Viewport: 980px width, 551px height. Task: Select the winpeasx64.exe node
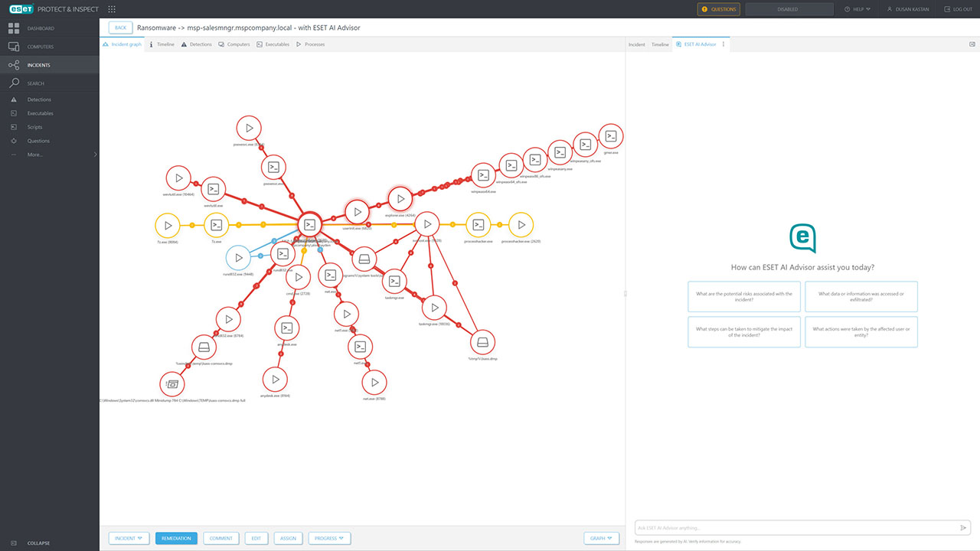point(483,175)
